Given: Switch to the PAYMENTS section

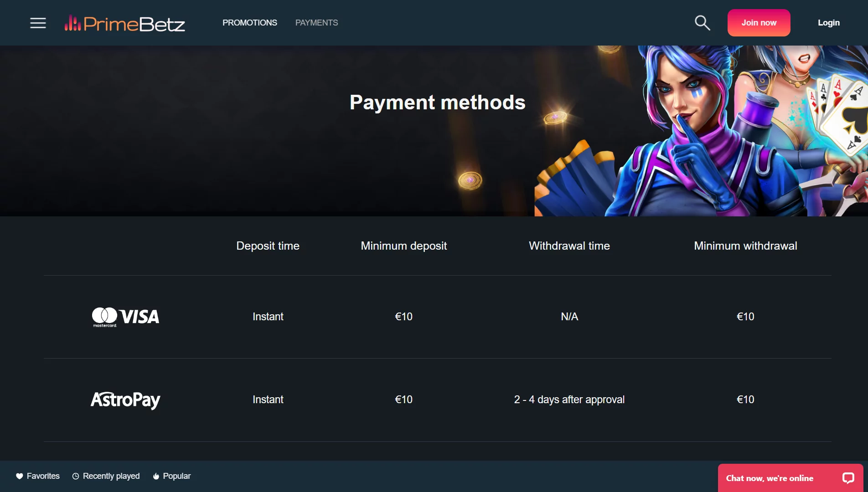Looking at the screenshot, I should tap(316, 22).
